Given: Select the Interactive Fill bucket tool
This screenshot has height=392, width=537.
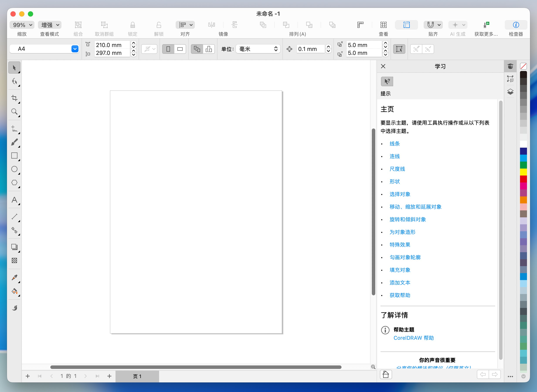Looking at the screenshot, I should pos(14,291).
